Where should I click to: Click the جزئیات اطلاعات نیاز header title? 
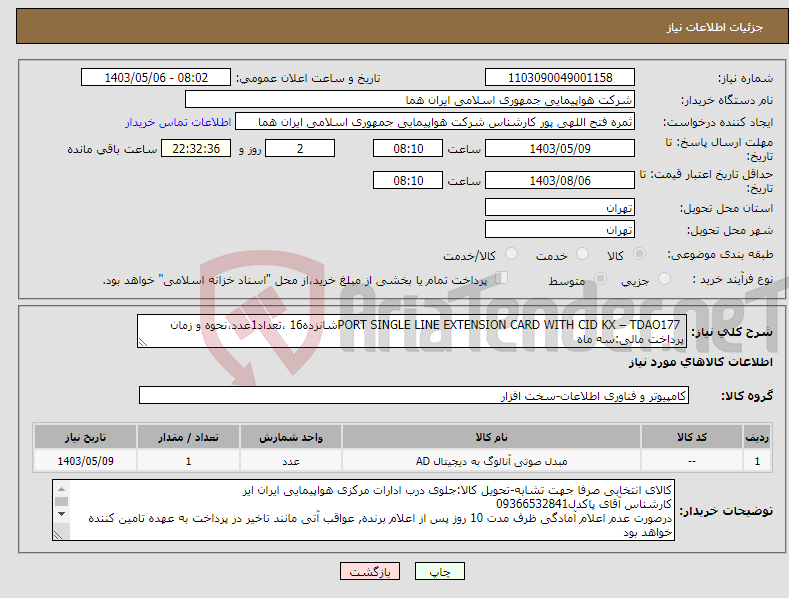(715, 27)
